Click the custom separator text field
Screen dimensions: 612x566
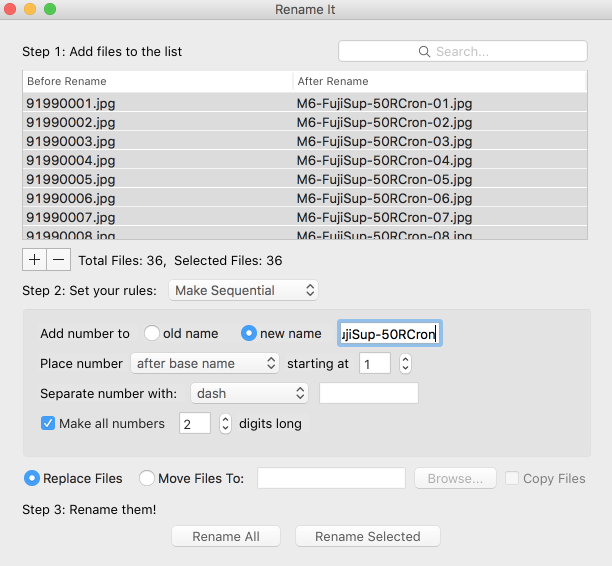[369, 393]
